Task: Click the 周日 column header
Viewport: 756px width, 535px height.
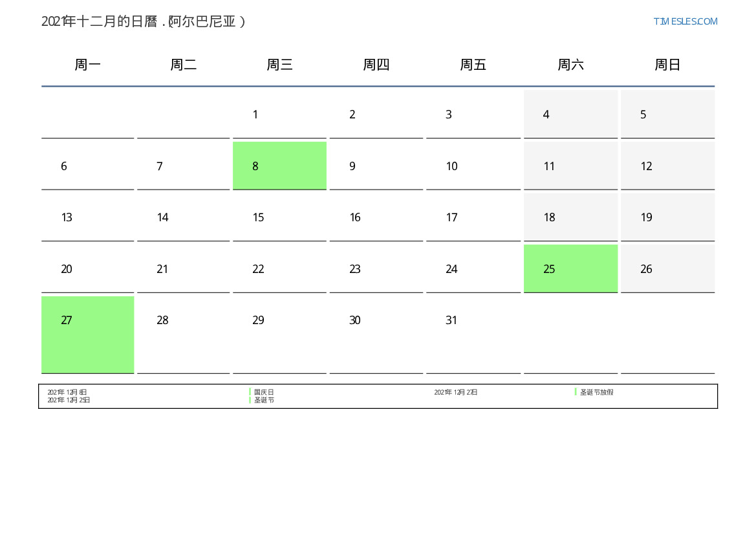Action: pos(667,65)
